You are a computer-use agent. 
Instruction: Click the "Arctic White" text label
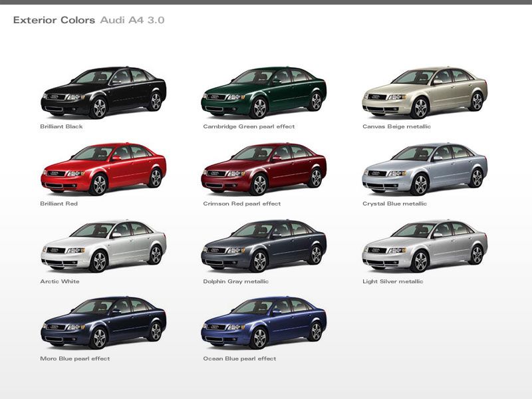[60, 281]
